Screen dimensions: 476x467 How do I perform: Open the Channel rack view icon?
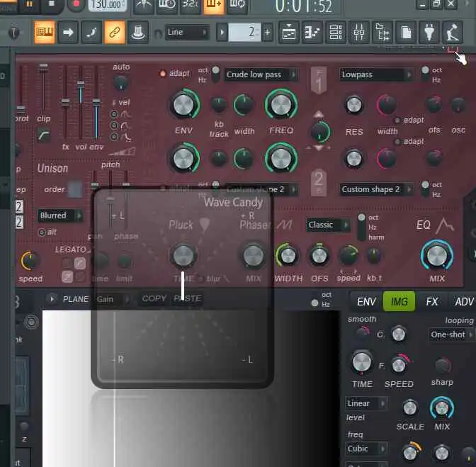click(336, 32)
